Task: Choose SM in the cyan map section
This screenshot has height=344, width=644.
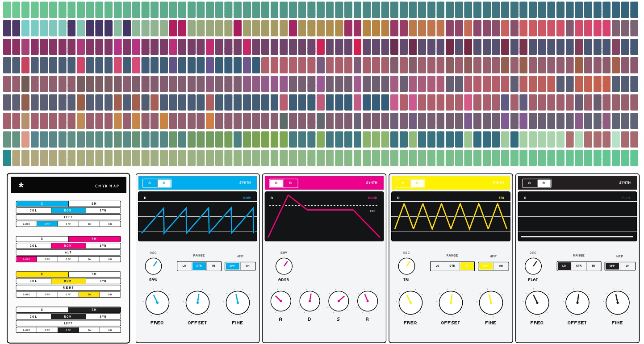Action: [x=94, y=203]
